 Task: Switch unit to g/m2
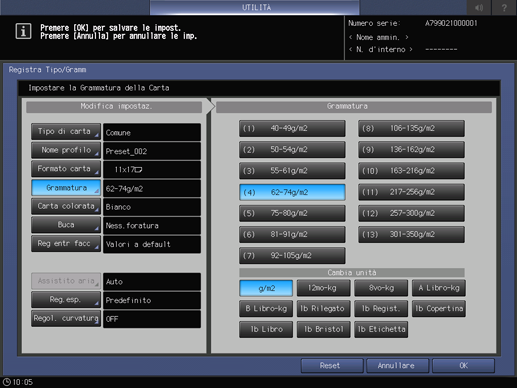click(x=266, y=288)
